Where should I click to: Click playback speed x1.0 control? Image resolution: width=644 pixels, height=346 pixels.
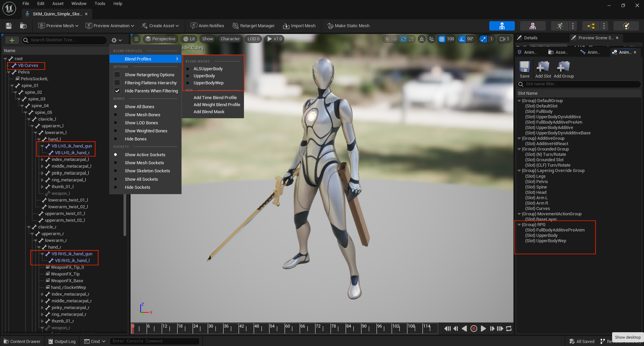tap(275, 39)
